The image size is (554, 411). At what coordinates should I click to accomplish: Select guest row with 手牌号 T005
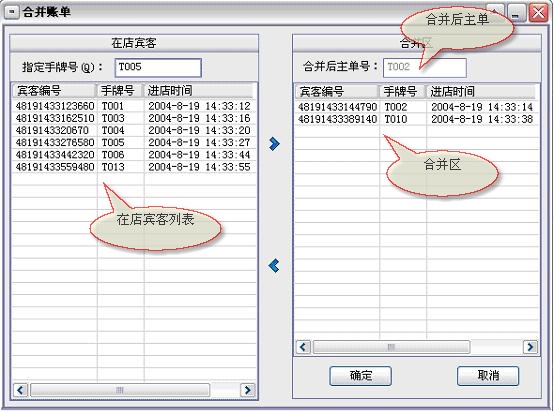(x=134, y=142)
